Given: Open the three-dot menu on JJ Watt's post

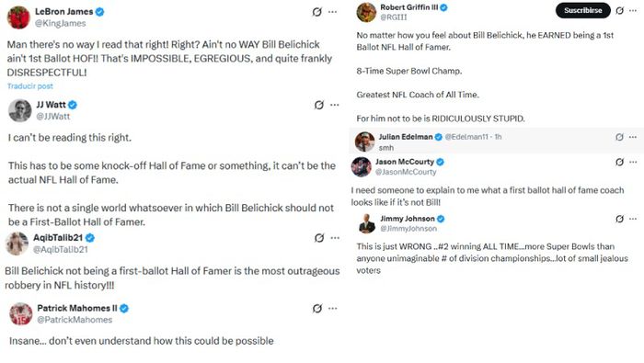Looking at the screenshot, I should pos(335,105).
